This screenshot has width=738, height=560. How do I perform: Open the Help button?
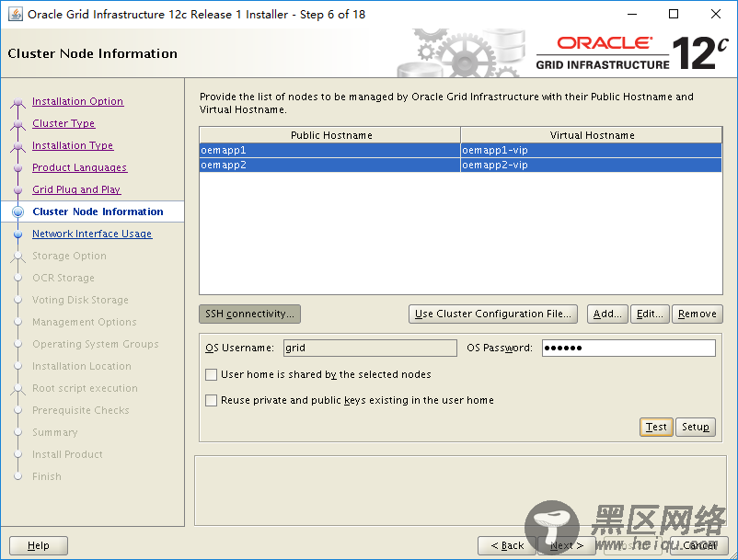pyautogui.click(x=39, y=545)
